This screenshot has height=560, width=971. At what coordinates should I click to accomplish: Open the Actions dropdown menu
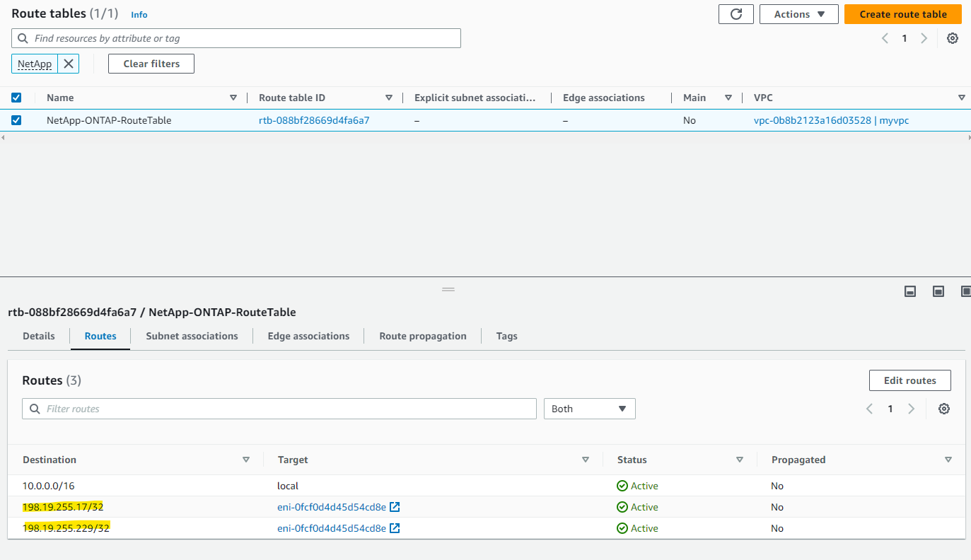799,14
